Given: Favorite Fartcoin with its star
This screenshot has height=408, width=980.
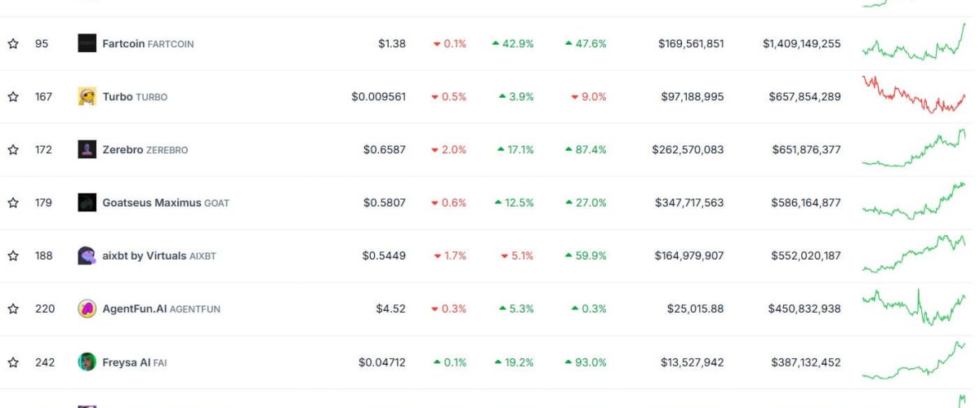Looking at the screenshot, I should [x=13, y=44].
